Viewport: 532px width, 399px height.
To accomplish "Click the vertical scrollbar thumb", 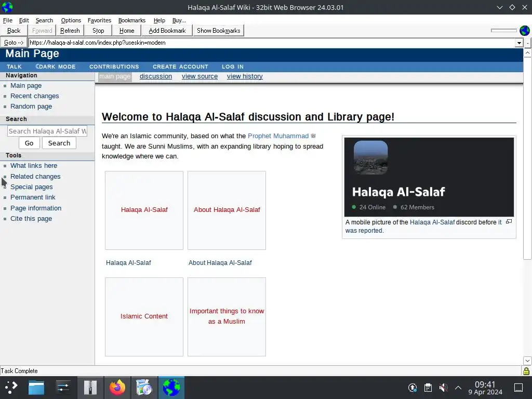I will tap(527, 158).
